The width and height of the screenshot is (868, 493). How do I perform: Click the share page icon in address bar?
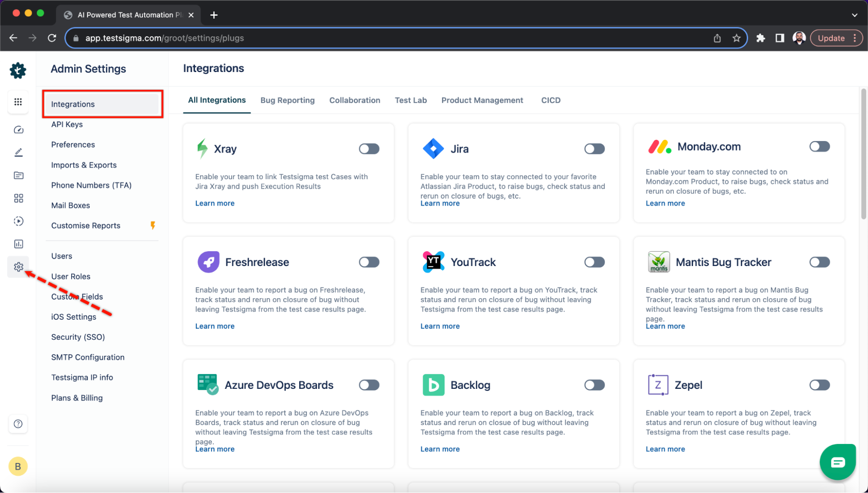click(x=717, y=38)
